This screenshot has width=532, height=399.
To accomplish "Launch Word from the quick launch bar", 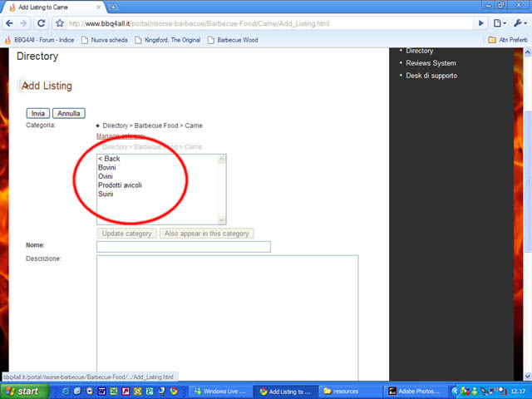I will 101,392.
